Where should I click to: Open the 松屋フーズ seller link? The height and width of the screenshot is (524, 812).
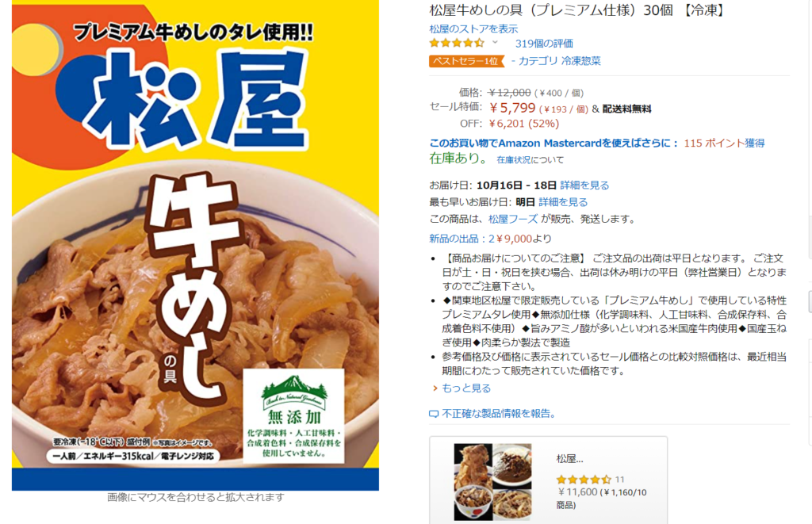click(513, 219)
